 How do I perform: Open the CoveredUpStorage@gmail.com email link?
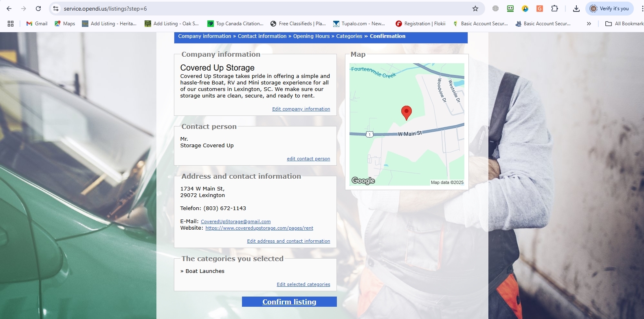tap(235, 222)
